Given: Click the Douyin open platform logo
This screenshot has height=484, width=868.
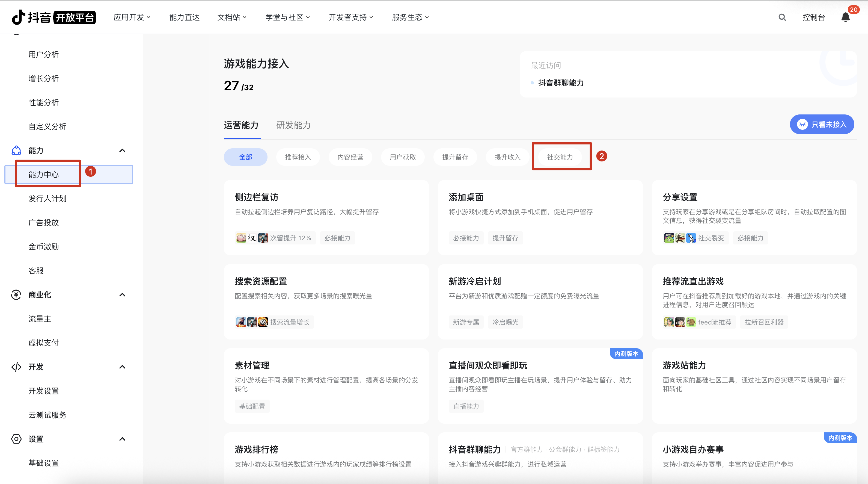Looking at the screenshot, I should point(54,17).
